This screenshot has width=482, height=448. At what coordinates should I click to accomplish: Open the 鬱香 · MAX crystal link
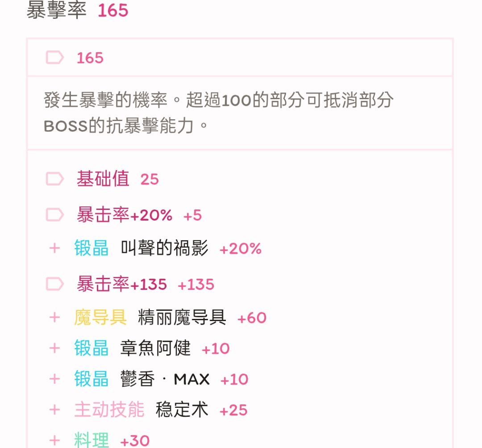pyautogui.click(x=165, y=379)
